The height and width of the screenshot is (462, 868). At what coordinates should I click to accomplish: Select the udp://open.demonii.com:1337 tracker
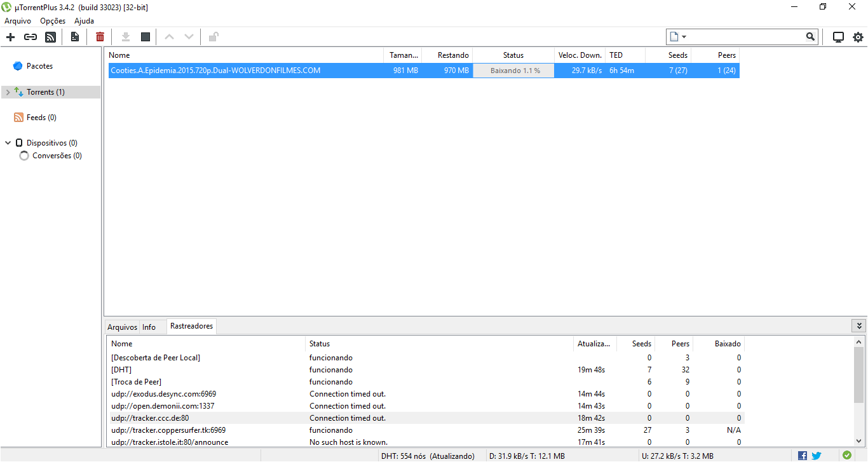coord(424,406)
